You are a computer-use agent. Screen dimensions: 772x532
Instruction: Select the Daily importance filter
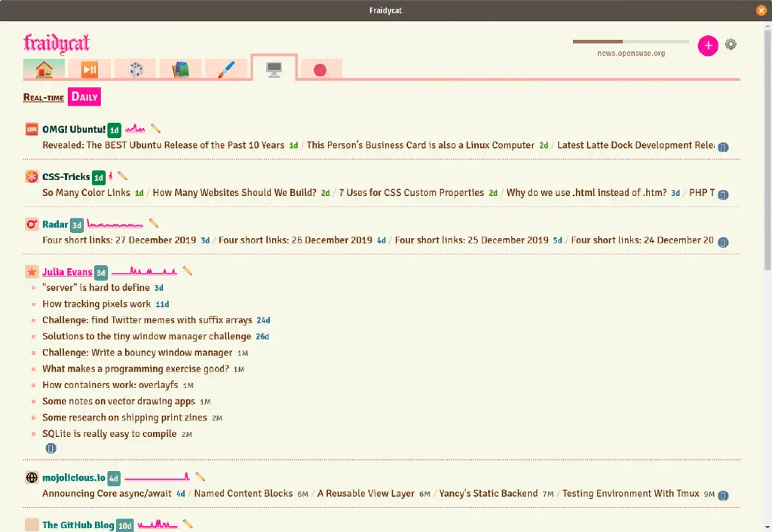[84, 97]
